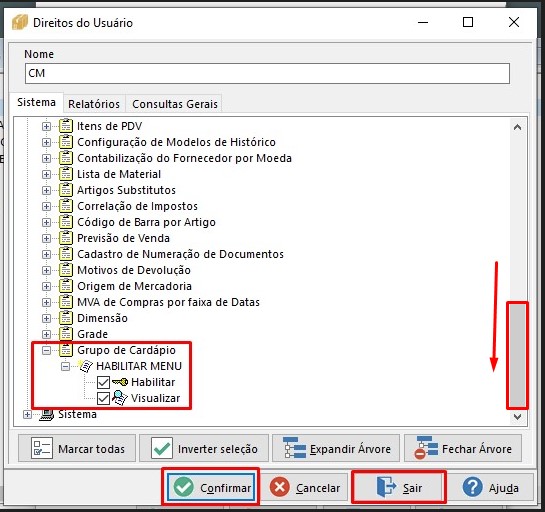Viewport: 545px width, 512px height.
Task: Expand the bottom Sistema tree node
Action: pyautogui.click(x=27, y=414)
